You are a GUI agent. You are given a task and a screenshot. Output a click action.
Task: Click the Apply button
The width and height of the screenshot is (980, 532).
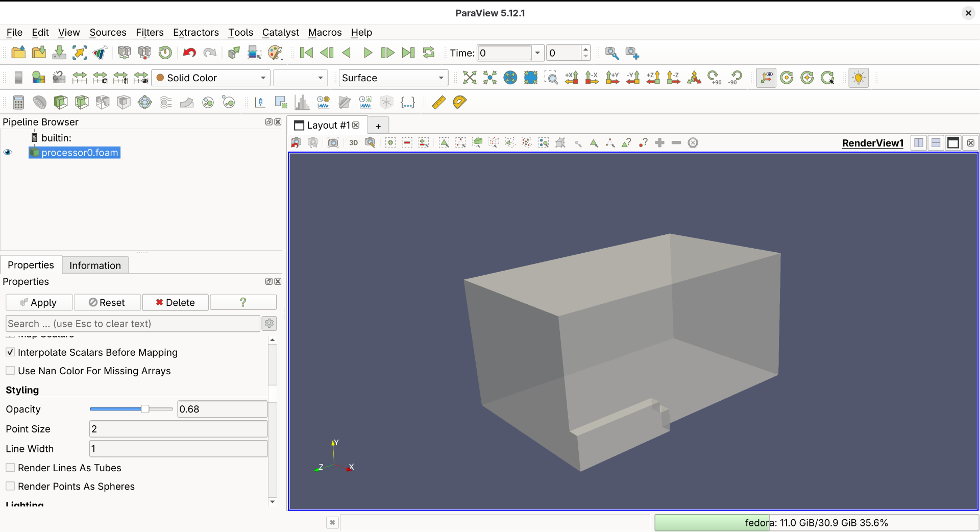pyautogui.click(x=39, y=302)
